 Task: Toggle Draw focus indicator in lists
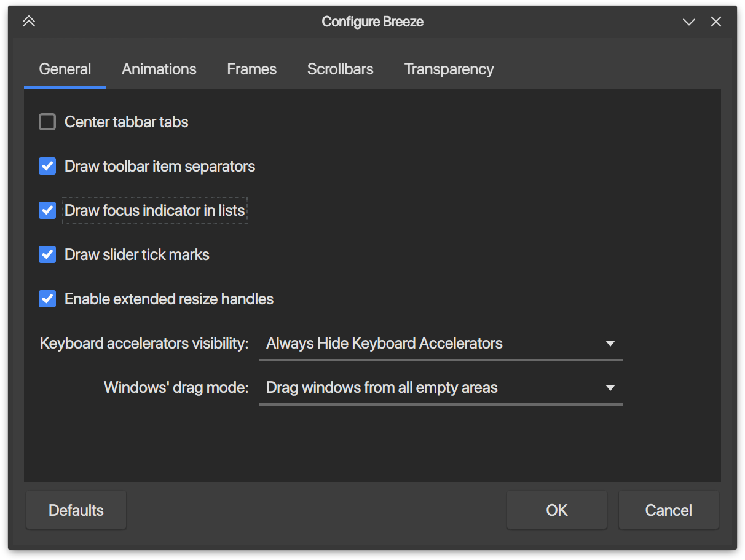click(47, 210)
